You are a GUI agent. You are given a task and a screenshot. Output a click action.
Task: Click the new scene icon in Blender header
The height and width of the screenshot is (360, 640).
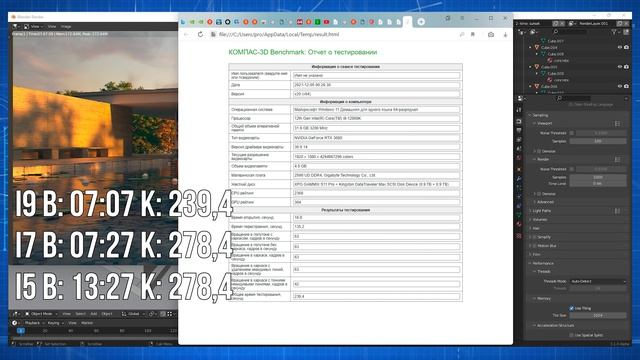pyautogui.click(x=556, y=24)
